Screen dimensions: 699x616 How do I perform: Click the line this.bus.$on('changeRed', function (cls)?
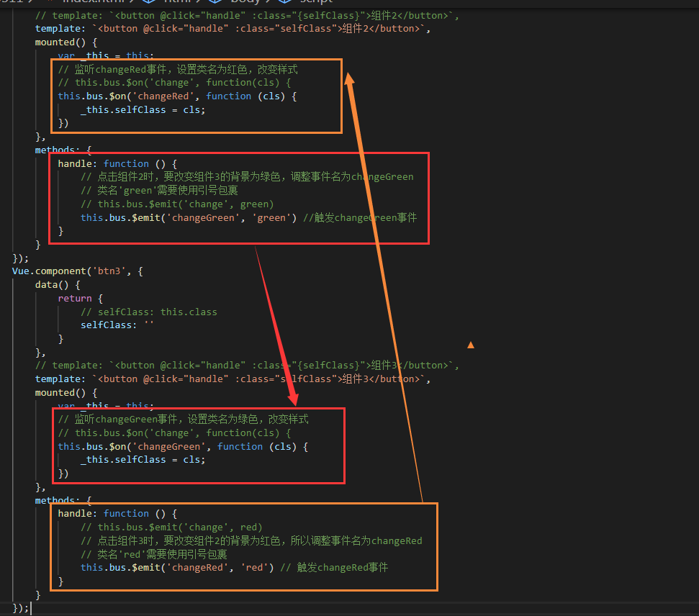click(x=177, y=96)
